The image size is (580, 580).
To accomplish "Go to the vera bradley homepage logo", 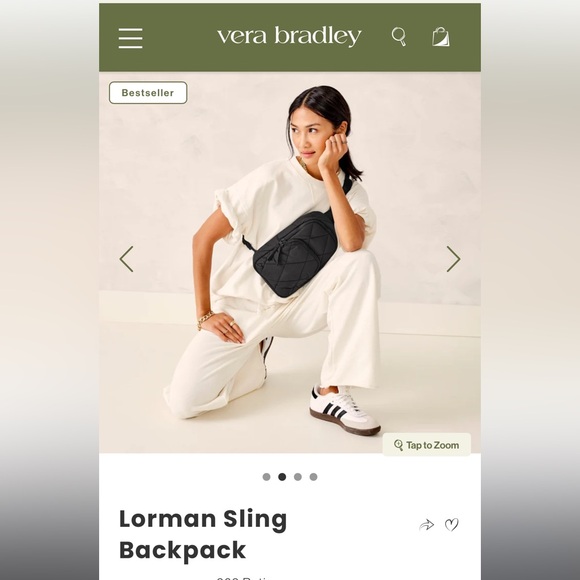I will [289, 36].
